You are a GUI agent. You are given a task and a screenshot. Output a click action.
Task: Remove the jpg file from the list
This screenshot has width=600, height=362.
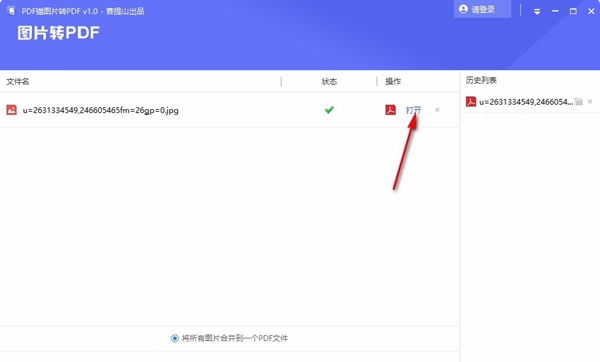click(x=437, y=110)
